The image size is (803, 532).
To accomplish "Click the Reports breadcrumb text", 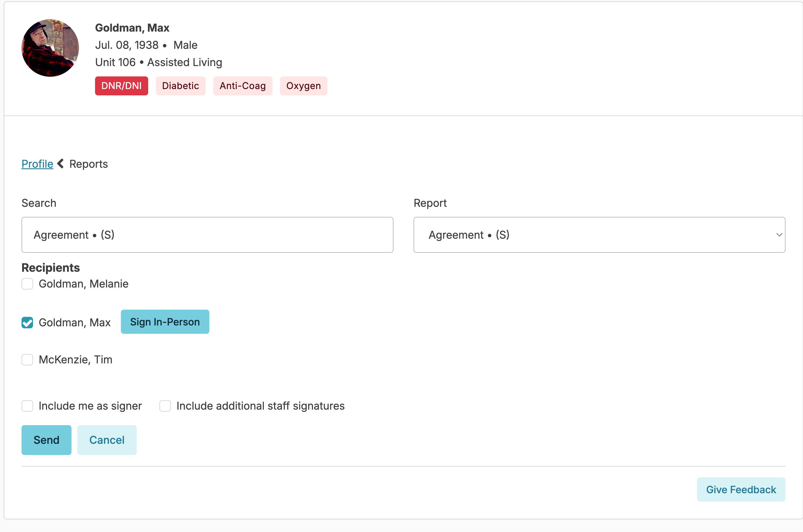I will pyautogui.click(x=88, y=164).
